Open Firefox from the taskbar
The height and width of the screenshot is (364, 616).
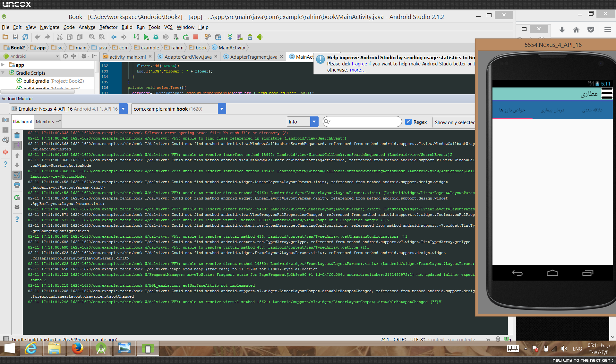(x=77, y=348)
